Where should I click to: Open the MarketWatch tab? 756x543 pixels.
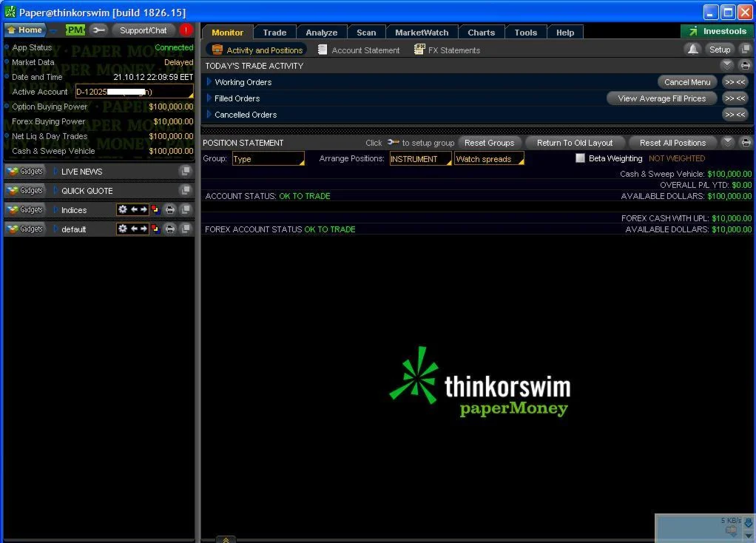(422, 33)
